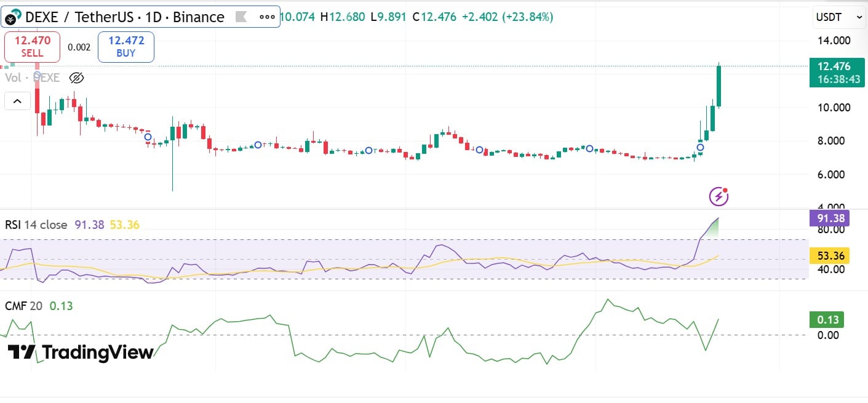Open the USDT currency dropdown

click(838, 17)
